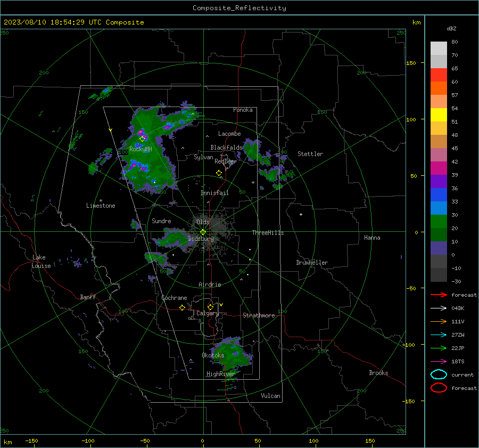The height and width of the screenshot is (448, 479).
Task: Click the Innisfail city label
Action: click(214, 193)
